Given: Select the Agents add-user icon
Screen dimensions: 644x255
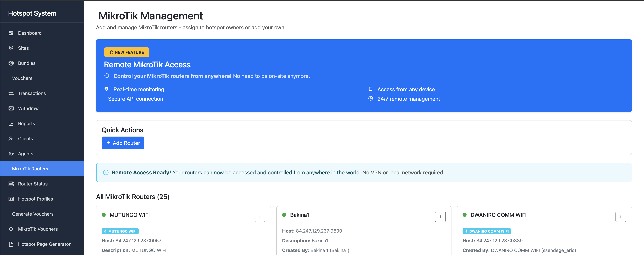Looking at the screenshot, I should [x=11, y=153].
